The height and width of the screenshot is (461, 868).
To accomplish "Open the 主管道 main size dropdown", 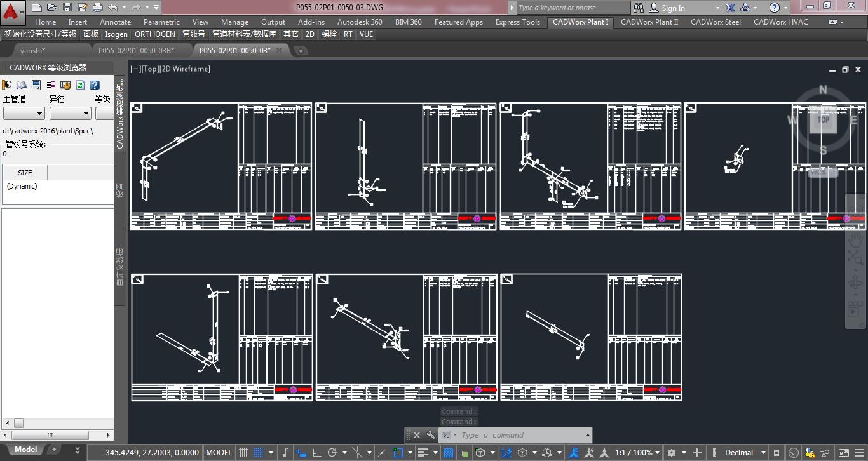I will tap(24, 114).
